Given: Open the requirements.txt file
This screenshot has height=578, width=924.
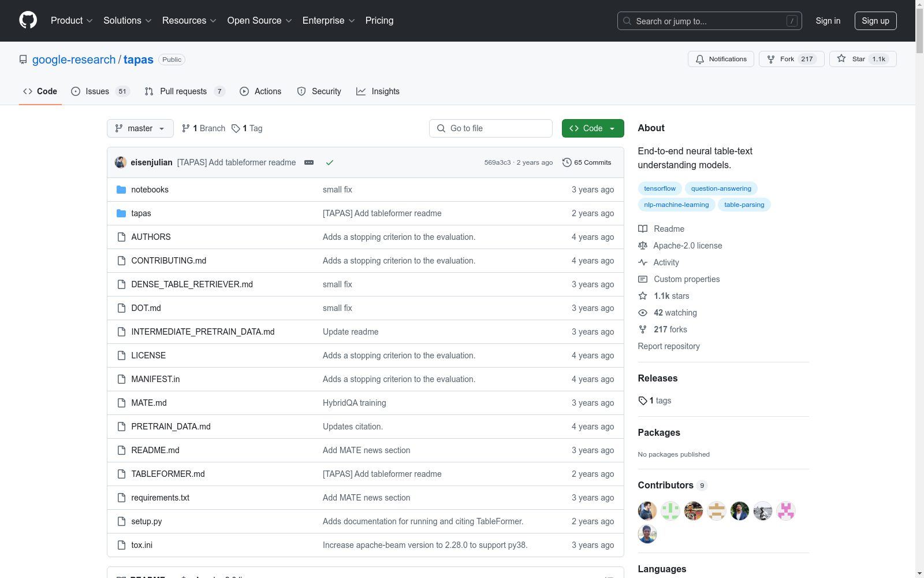Looking at the screenshot, I should [x=161, y=498].
